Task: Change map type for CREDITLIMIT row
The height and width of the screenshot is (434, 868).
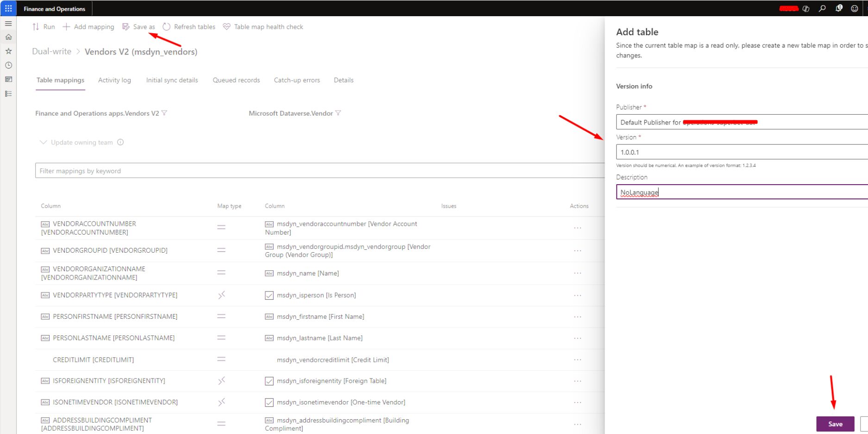Action: tap(221, 359)
